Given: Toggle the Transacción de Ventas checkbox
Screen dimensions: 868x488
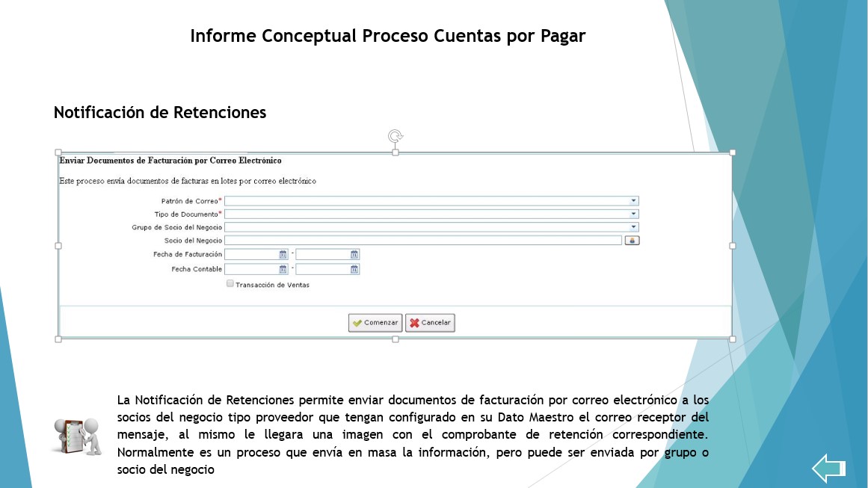Looking at the screenshot, I should pos(230,283).
